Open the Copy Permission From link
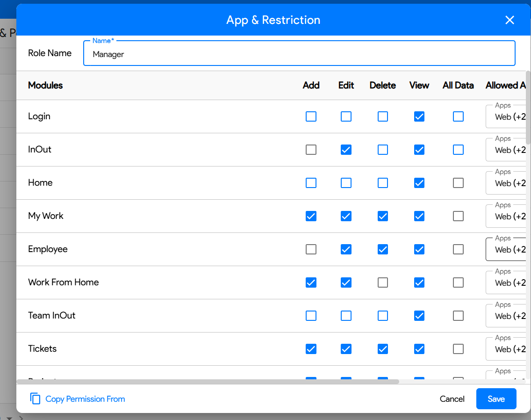531x420 pixels. pos(85,399)
